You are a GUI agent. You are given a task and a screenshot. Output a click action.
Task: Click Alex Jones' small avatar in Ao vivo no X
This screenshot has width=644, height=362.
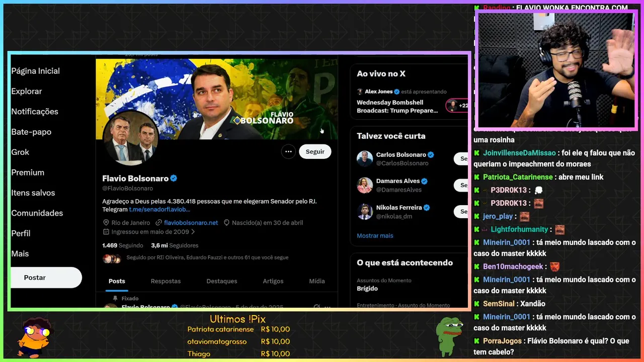pyautogui.click(x=360, y=92)
